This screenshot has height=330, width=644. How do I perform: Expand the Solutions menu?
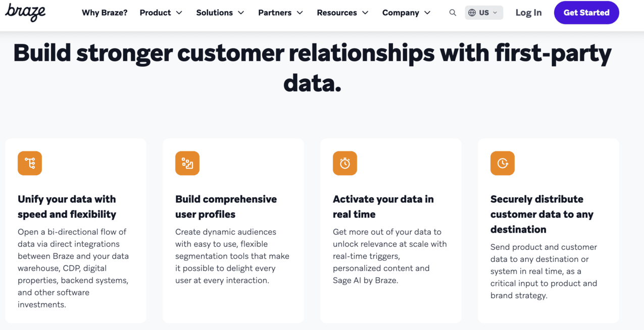220,13
